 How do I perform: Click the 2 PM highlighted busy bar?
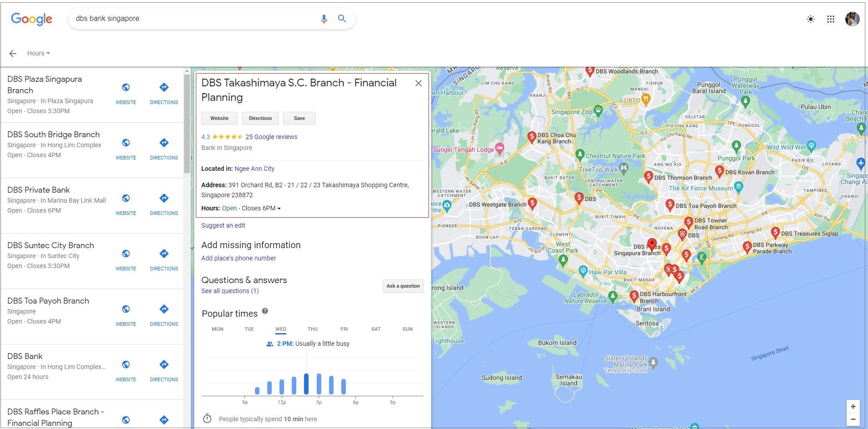306,384
